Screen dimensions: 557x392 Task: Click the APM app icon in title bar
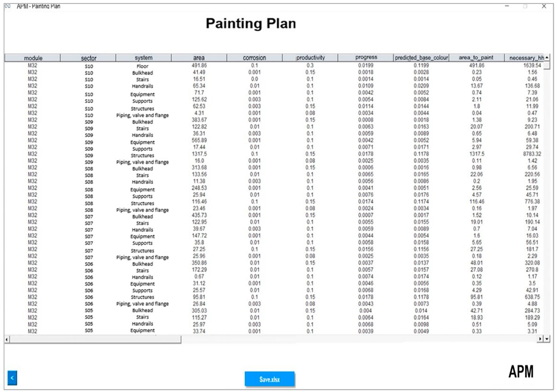click(8, 6)
